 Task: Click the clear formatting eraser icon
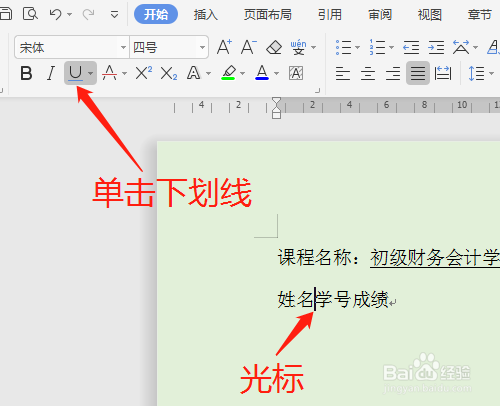pyautogui.click(x=274, y=47)
